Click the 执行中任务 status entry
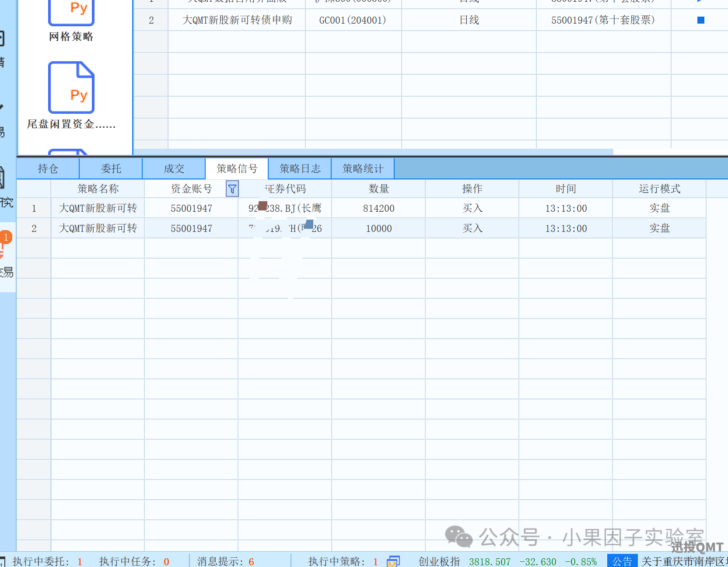This screenshot has width=728, height=567. (x=134, y=561)
